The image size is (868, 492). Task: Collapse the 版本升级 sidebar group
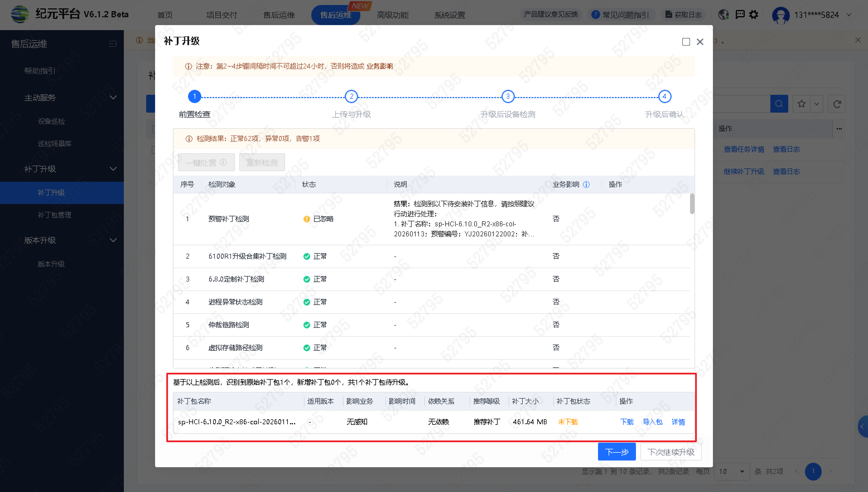click(x=113, y=240)
